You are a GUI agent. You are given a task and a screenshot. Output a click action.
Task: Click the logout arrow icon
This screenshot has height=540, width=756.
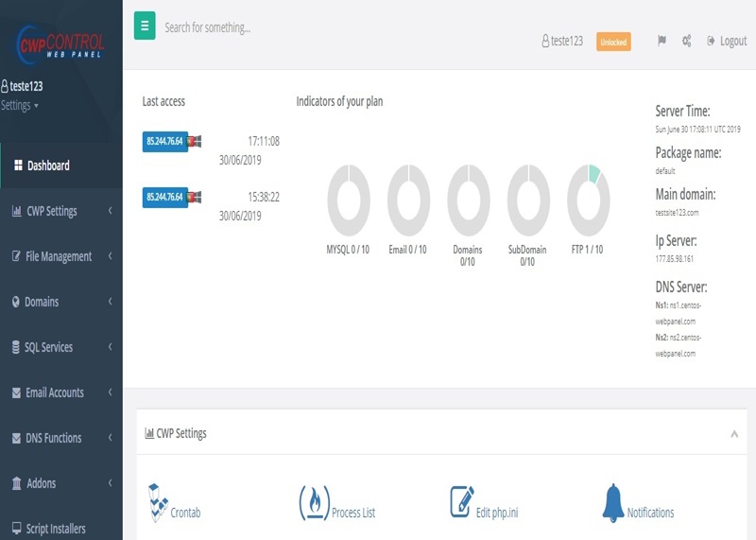(x=711, y=41)
